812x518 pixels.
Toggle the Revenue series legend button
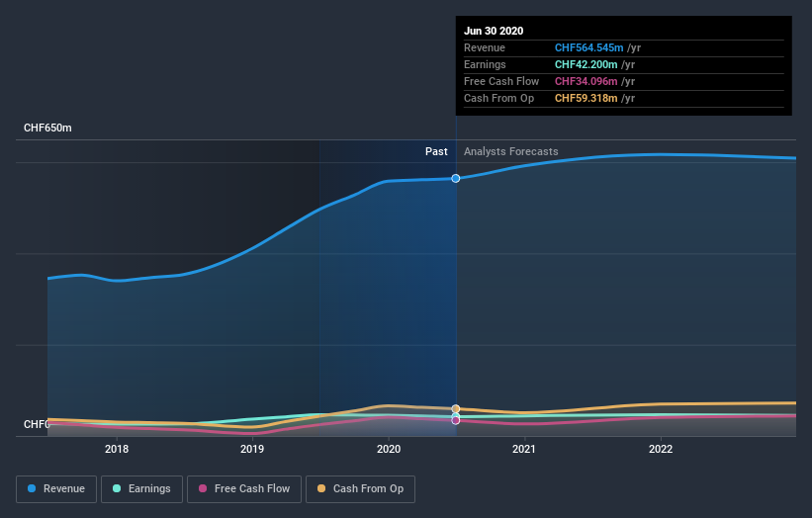pyautogui.click(x=56, y=489)
